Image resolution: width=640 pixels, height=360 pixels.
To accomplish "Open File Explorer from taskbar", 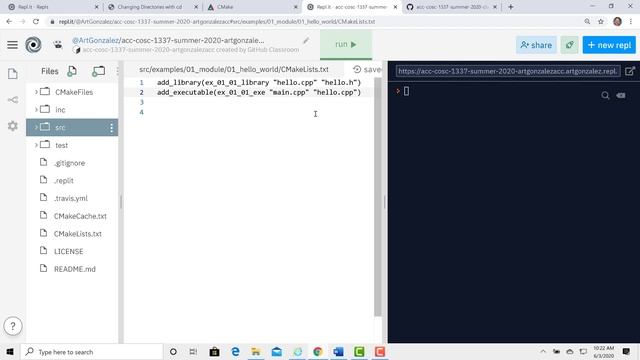I will click(x=256, y=351).
